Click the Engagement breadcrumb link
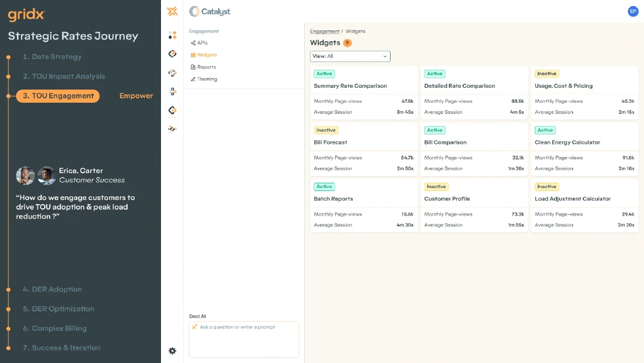This screenshot has height=363, width=644. [324, 31]
